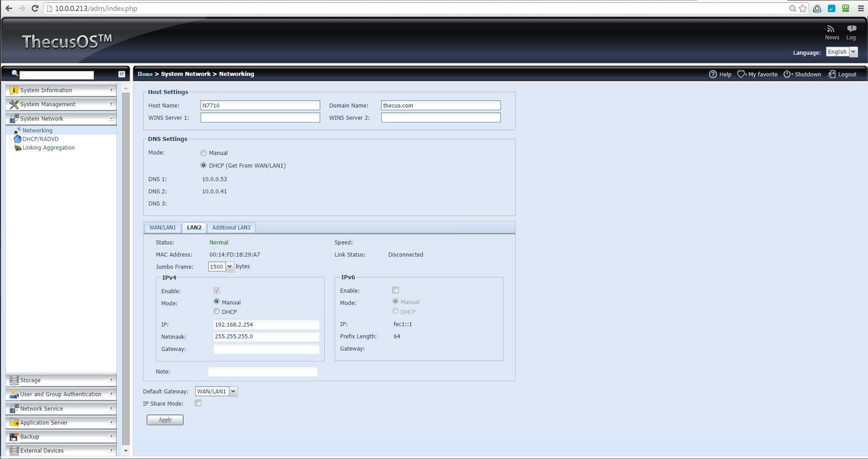Screen dimensions: 868x459
Task: Click the System Network icon
Action: point(14,118)
